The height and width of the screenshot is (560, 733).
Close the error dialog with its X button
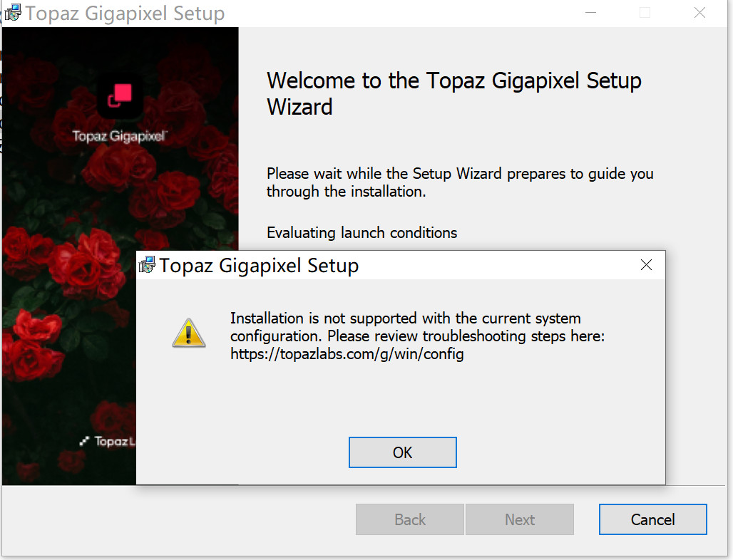pos(646,265)
